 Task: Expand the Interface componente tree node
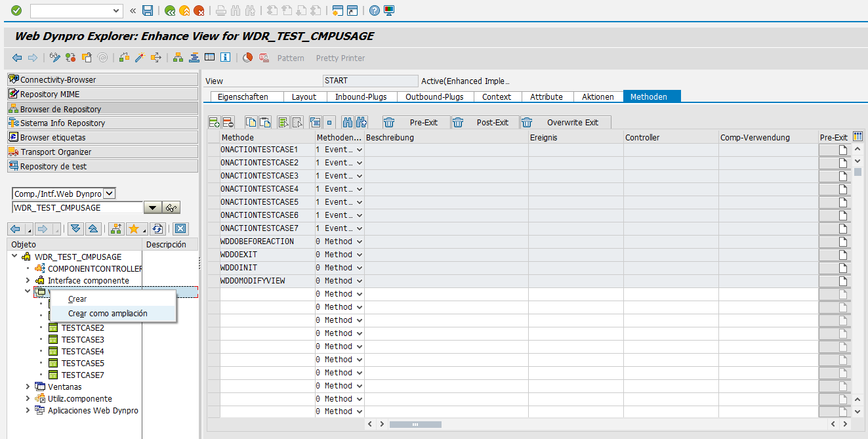pyautogui.click(x=28, y=280)
